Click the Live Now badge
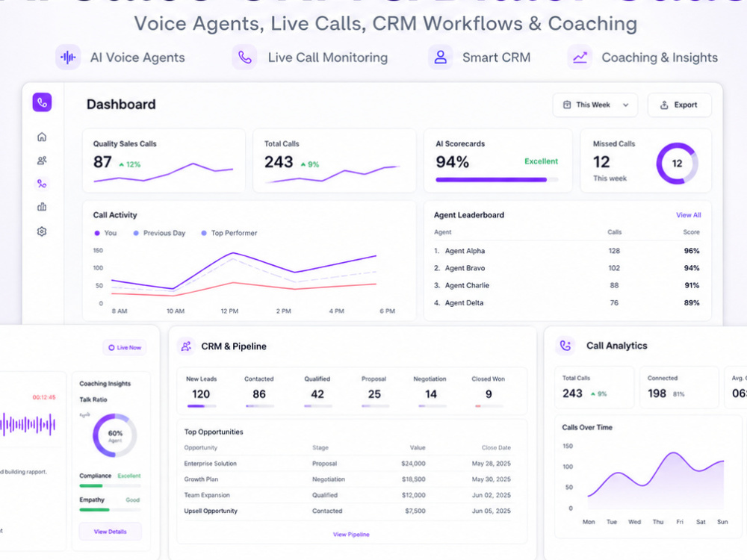Screen dimensions: 747x560 click(x=125, y=348)
